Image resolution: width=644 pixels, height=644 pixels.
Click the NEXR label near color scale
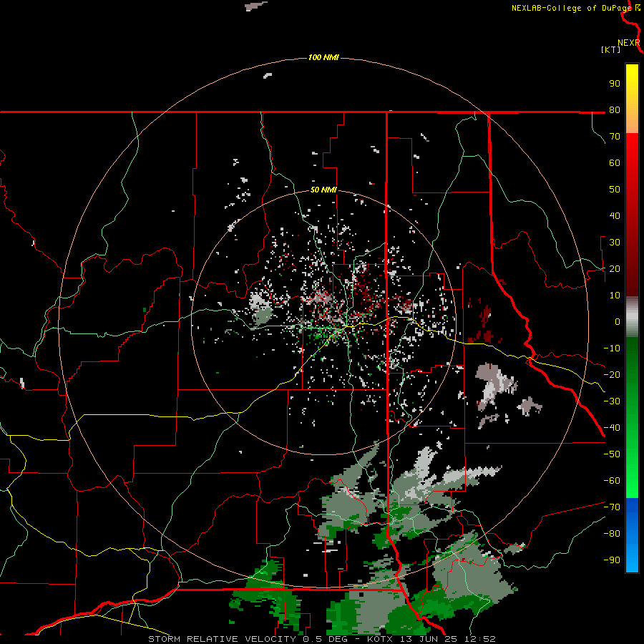[x=628, y=43]
